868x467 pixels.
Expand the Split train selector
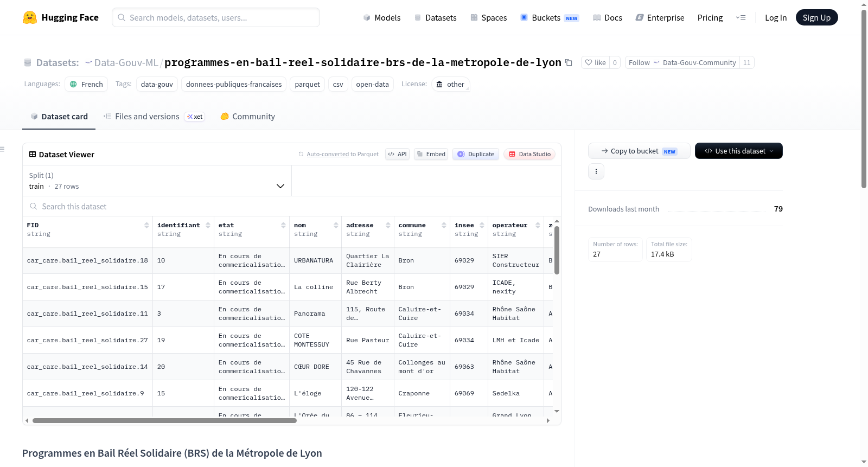pos(157,181)
